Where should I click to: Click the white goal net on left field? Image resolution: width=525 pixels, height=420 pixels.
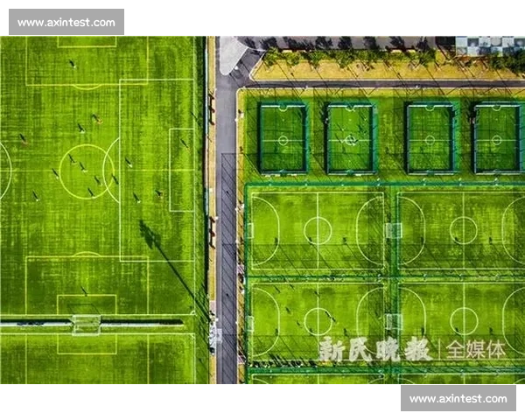[x=86, y=324]
